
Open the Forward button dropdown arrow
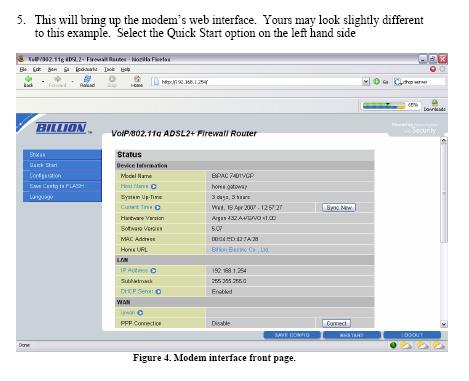coord(72,82)
